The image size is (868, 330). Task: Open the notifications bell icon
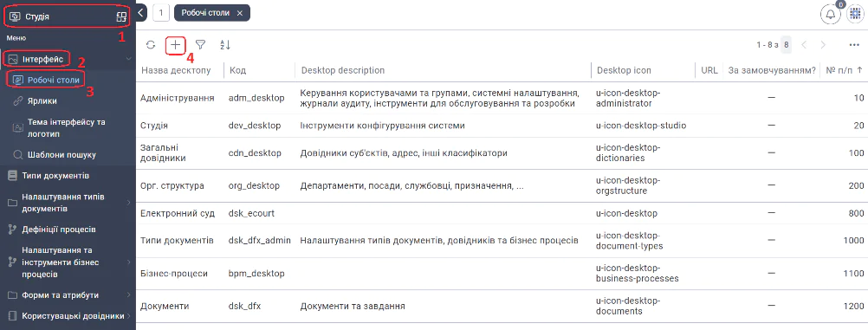830,15
